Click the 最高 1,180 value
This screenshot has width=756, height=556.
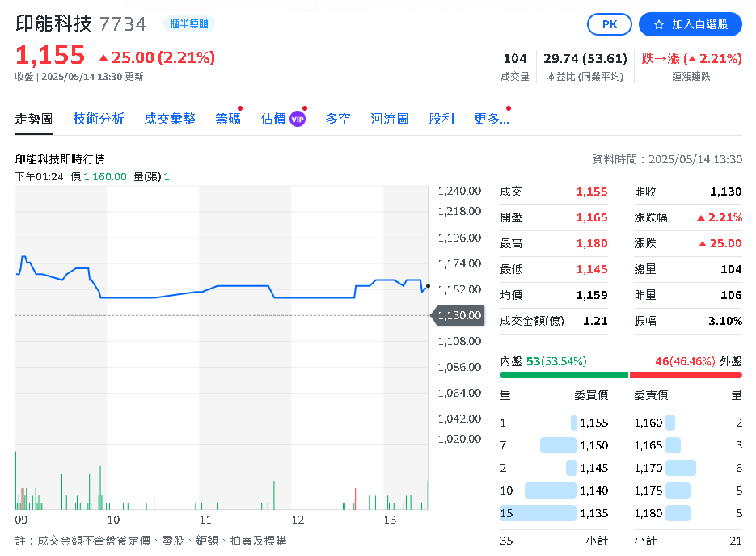pyautogui.click(x=592, y=243)
